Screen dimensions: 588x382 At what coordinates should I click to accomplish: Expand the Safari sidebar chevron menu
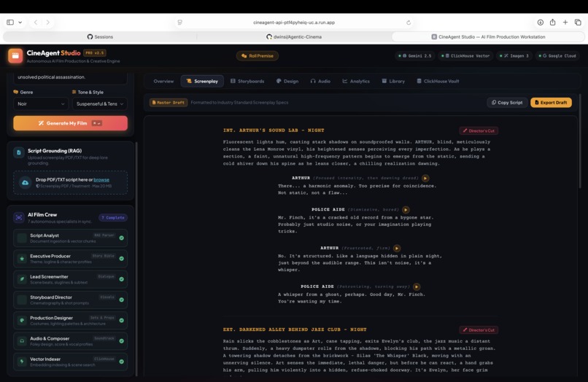(x=20, y=23)
